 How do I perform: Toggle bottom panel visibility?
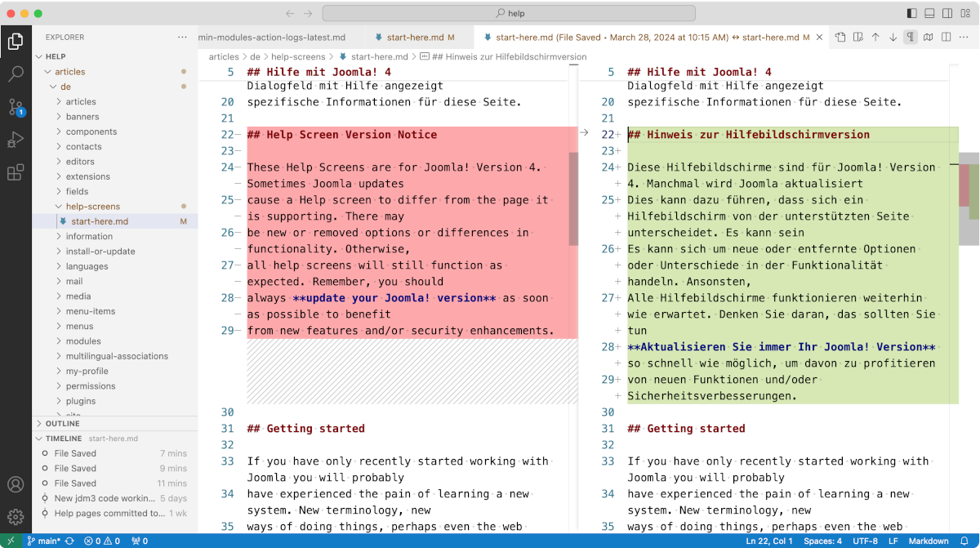[929, 13]
